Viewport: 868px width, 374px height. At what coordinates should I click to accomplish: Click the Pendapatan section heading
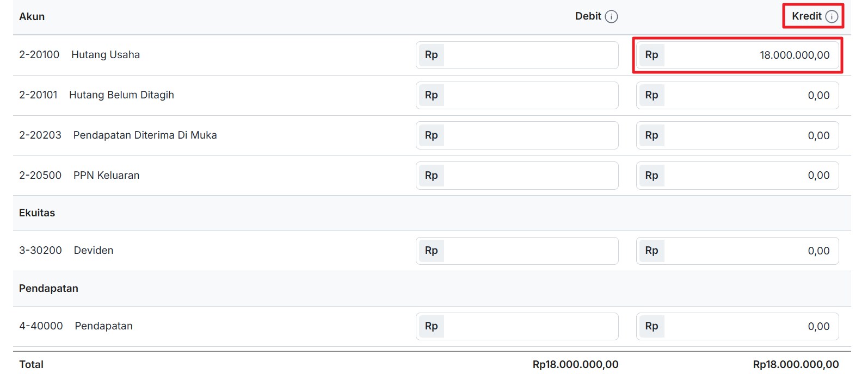tap(48, 289)
